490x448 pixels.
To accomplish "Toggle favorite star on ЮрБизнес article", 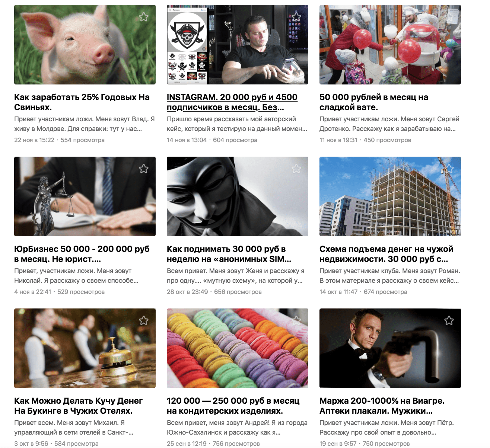I will [144, 169].
